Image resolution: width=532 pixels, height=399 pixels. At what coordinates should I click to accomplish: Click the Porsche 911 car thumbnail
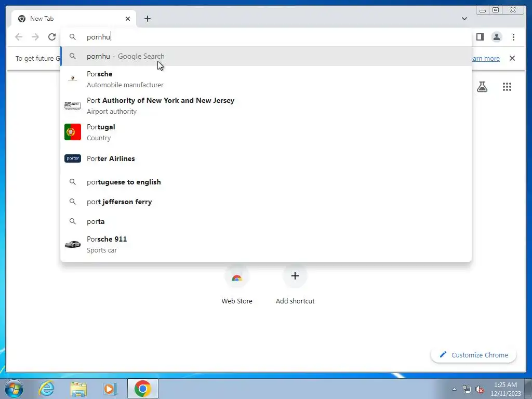click(x=73, y=244)
